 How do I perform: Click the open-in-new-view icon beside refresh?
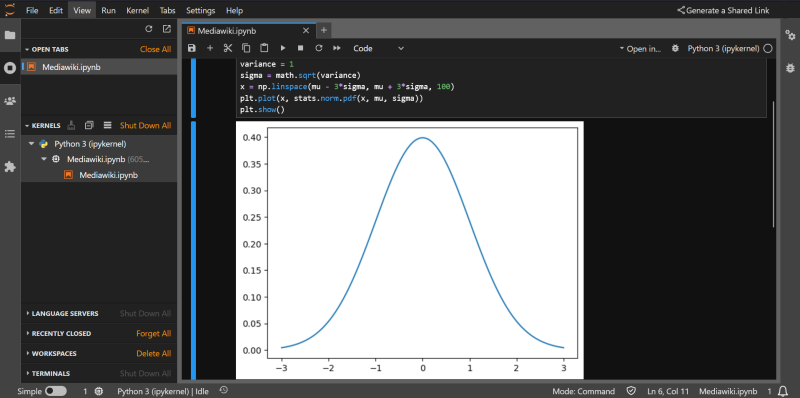(x=167, y=29)
